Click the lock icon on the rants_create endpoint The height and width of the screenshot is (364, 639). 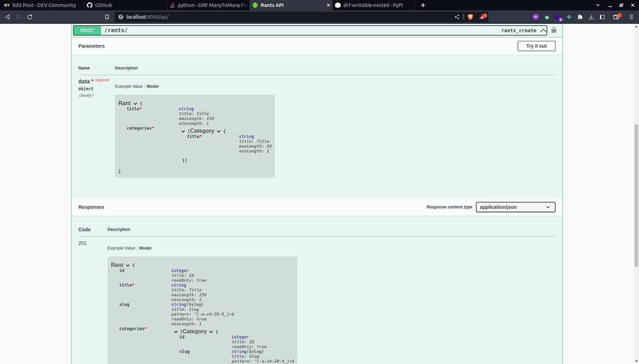pos(553,30)
